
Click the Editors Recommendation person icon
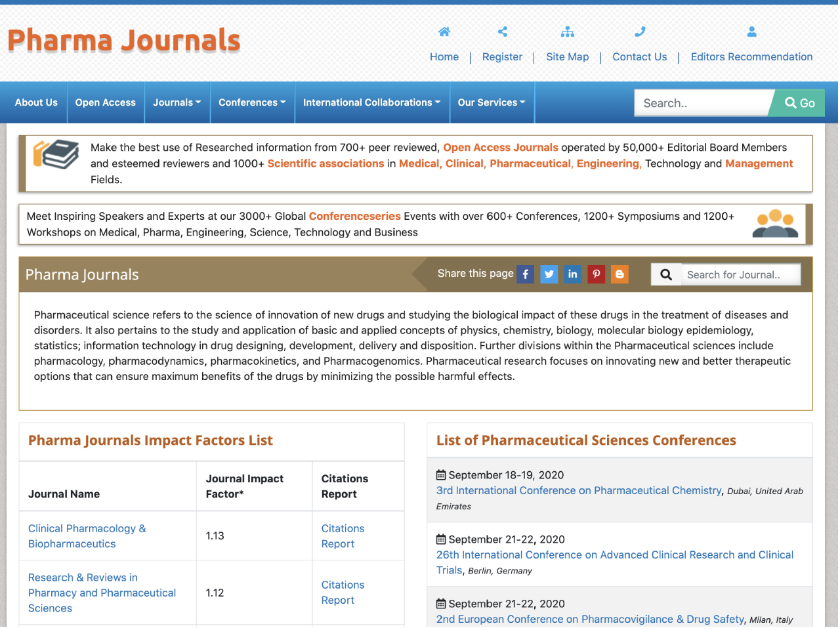pyautogui.click(x=752, y=31)
